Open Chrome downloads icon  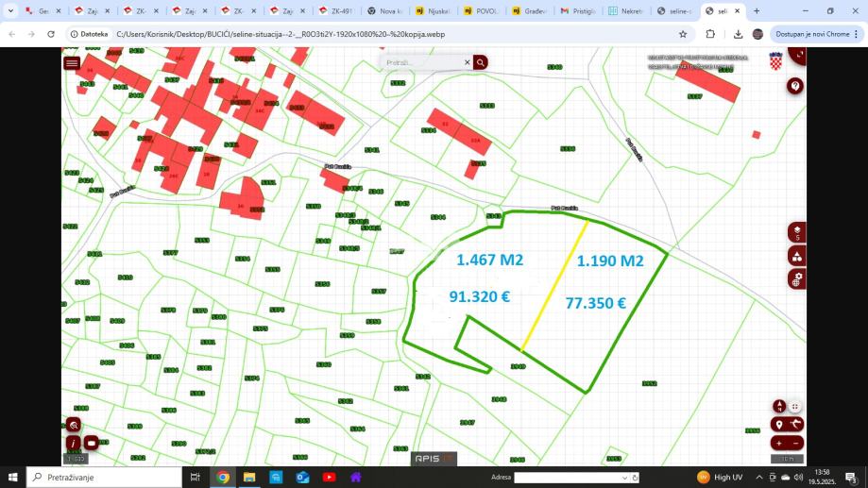point(738,34)
